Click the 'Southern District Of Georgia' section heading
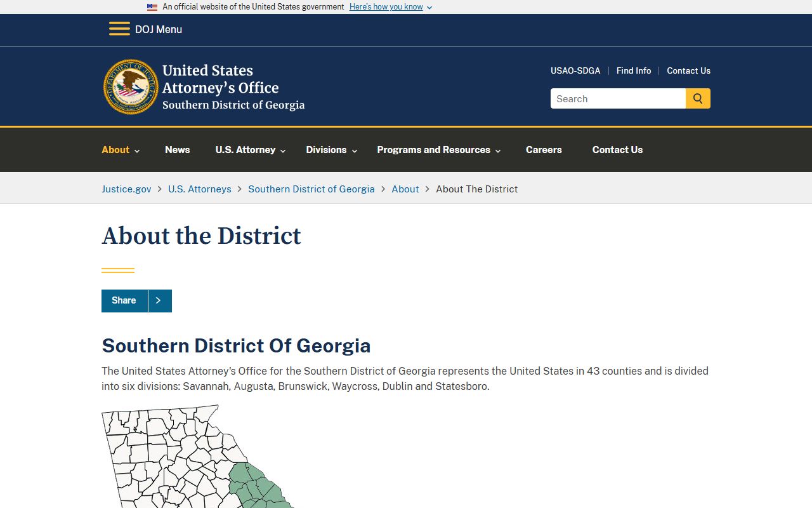This screenshot has width=812, height=508. coord(236,345)
